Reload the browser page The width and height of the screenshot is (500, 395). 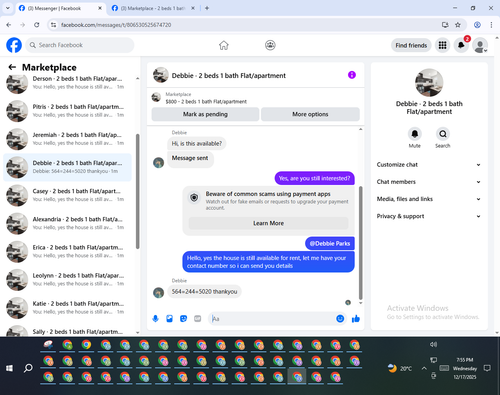tap(37, 25)
